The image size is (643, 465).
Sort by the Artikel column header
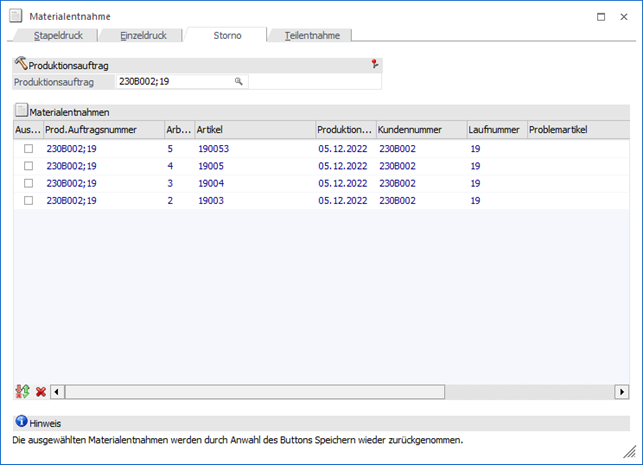click(254, 130)
